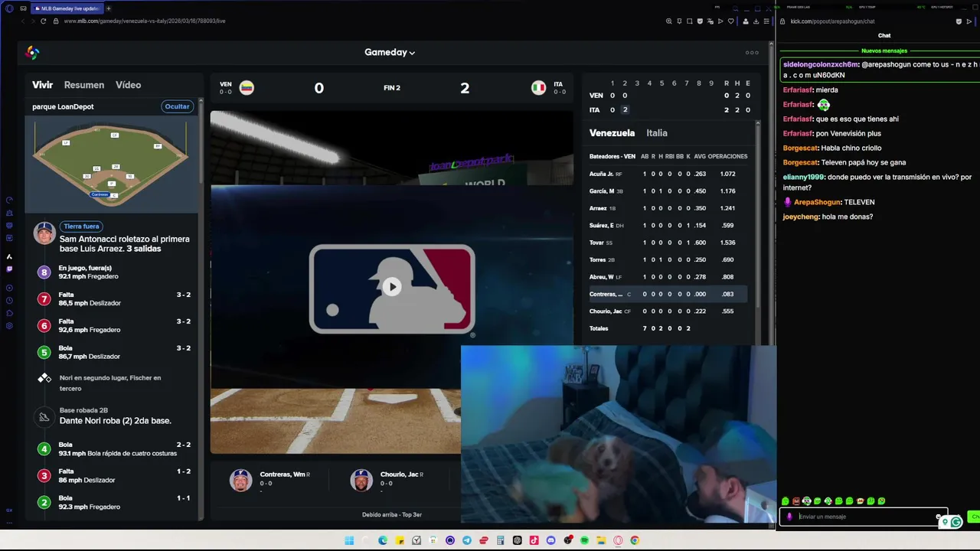This screenshot has width=980, height=551.
Task: Open Discord from the taskbar
Action: pos(550,540)
